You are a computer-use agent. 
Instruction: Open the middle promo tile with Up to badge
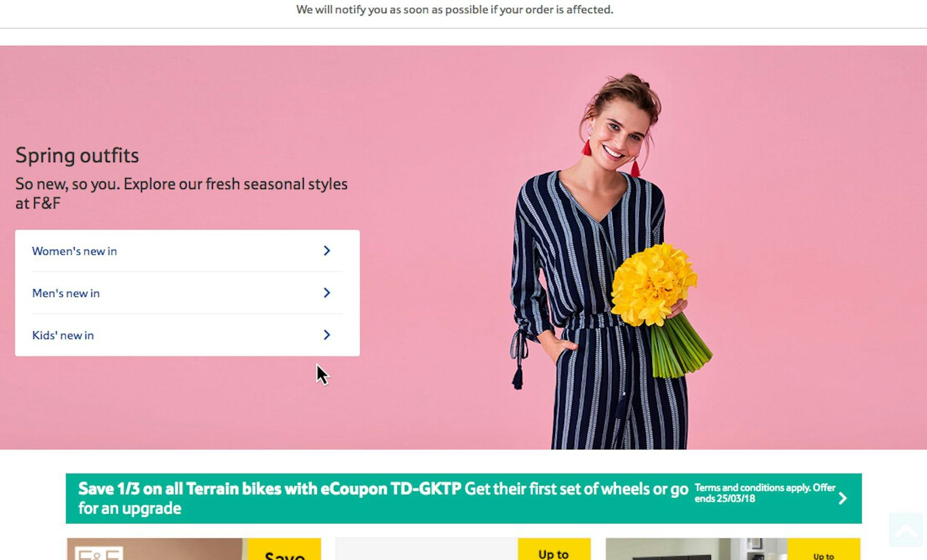click(x=463, y=549)
